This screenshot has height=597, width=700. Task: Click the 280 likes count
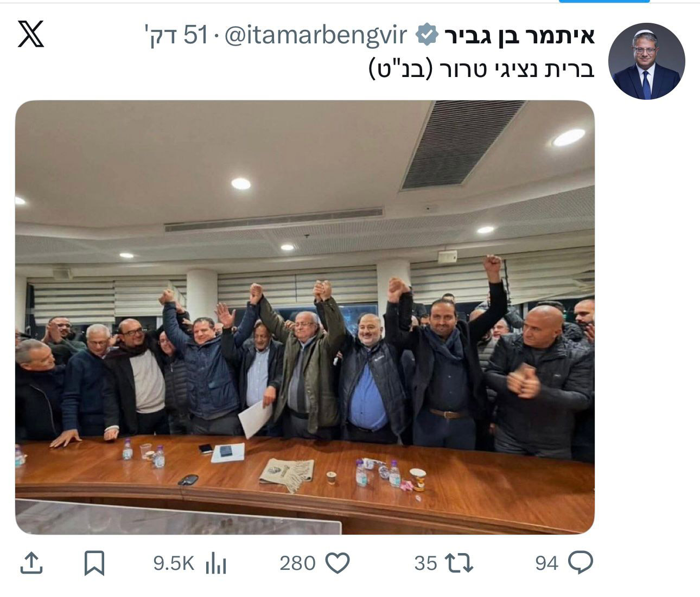(297, 563)
